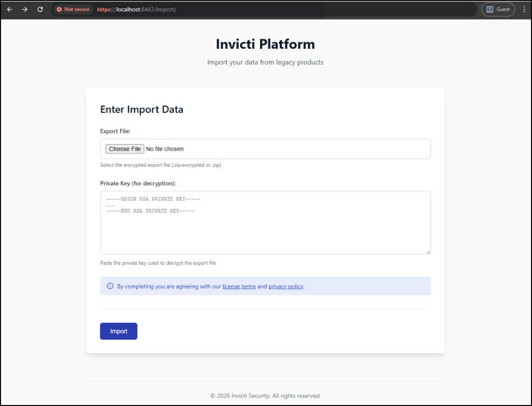Click inside the Private Key textarea
532x406 pixels.
(x=265, y=221)
